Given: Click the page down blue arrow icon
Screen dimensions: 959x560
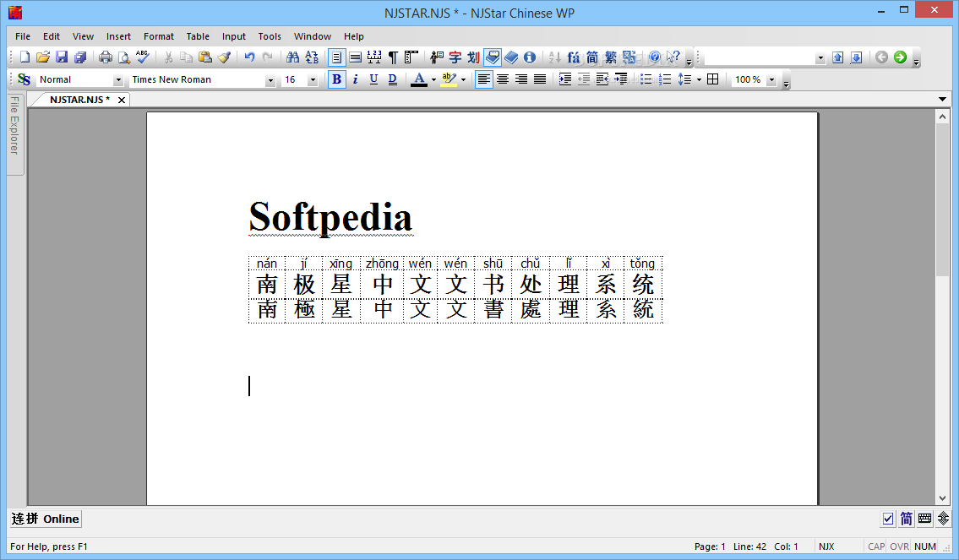Looking at the screenshot, I should (x=856, y=57).
